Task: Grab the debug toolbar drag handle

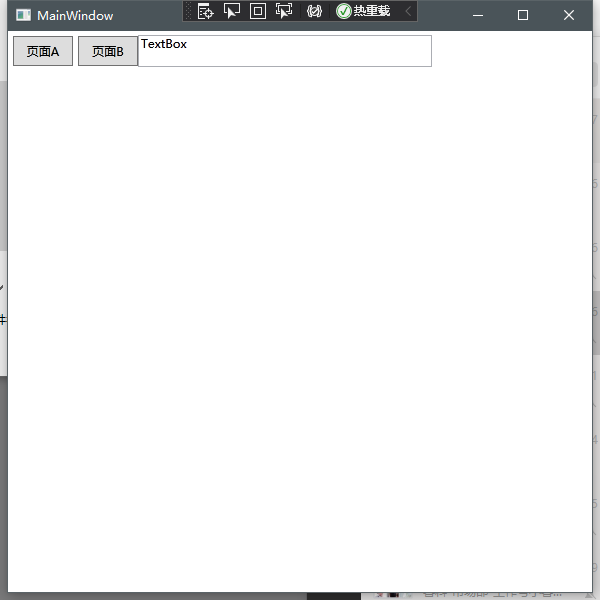Action: pyautogui.click(x=188, y=11)
